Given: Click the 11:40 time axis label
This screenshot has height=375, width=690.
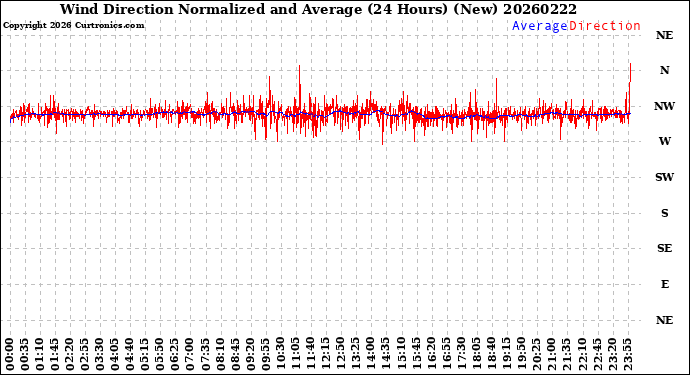Looking at the screenshot, I should (311, 354).
